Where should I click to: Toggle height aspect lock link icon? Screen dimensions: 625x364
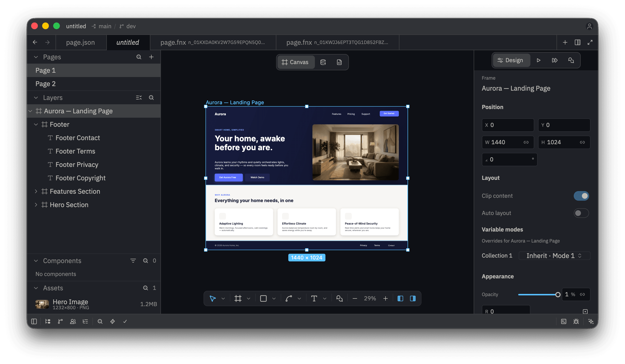pos(582,142)
